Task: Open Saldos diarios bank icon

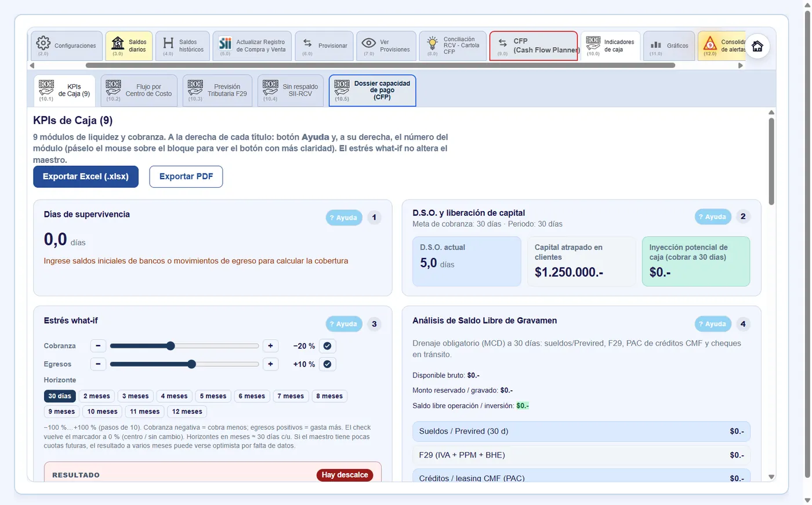Action: [x=118, y=43]
